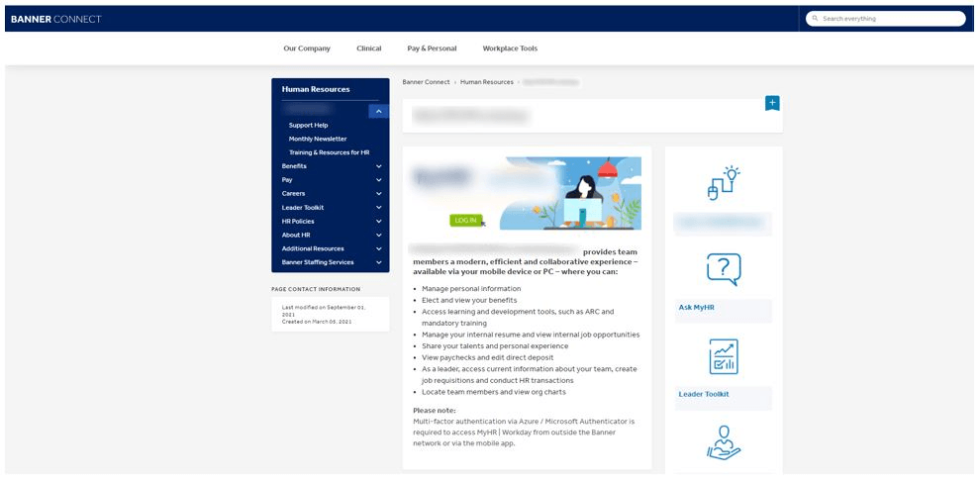
Task: Click the Human Resources sidebar heading
Action: coord(316,89)
